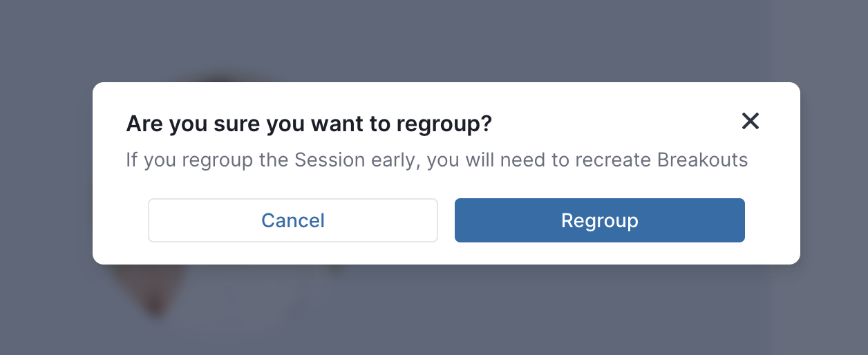Image resolution: width=868 pixels, height=355 pixels.
Task: Click the grey overlay above the dialog
Action: 434,40
